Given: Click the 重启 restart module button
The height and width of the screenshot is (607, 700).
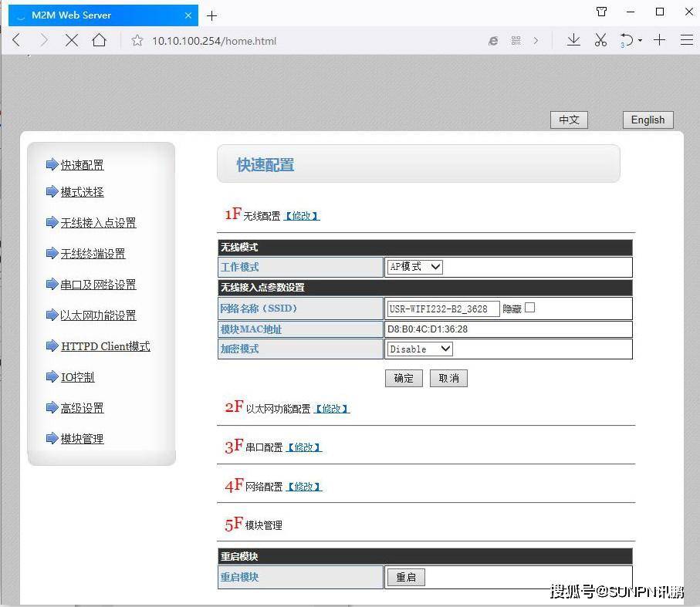Looking at the screenshot, I should click(406, 577).
